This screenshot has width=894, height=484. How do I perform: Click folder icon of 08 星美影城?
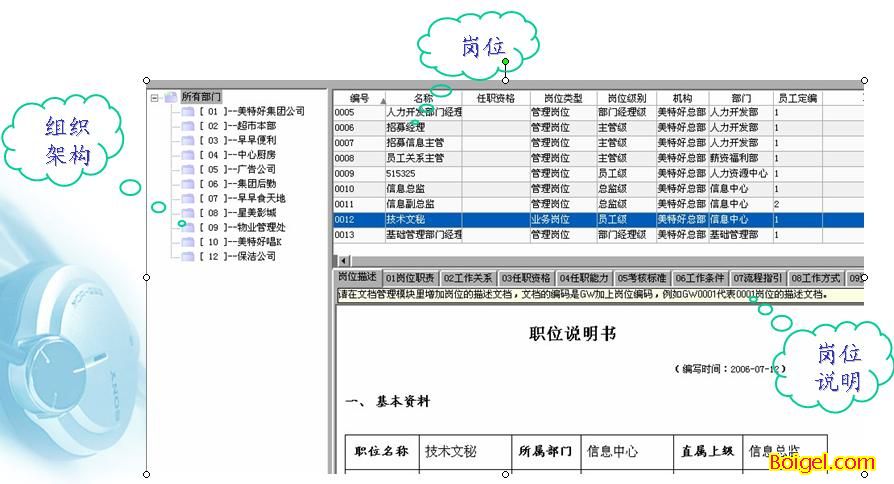click(188, 213)
